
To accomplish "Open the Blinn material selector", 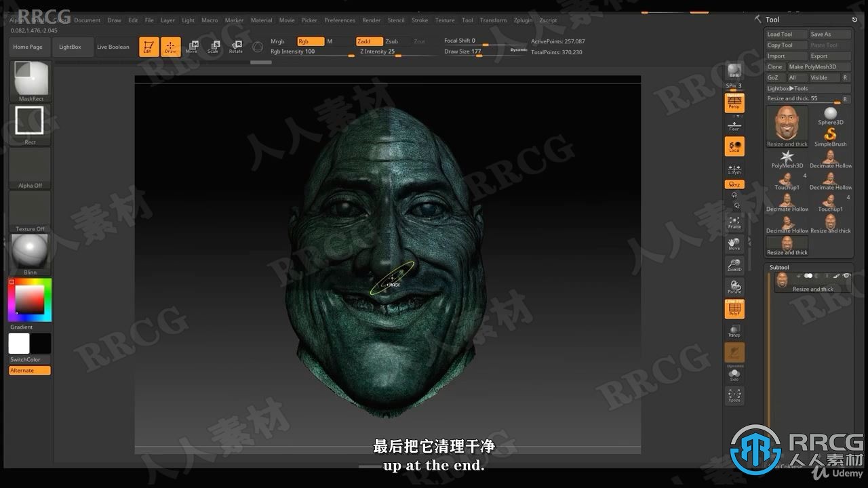I will pos(30,255).
